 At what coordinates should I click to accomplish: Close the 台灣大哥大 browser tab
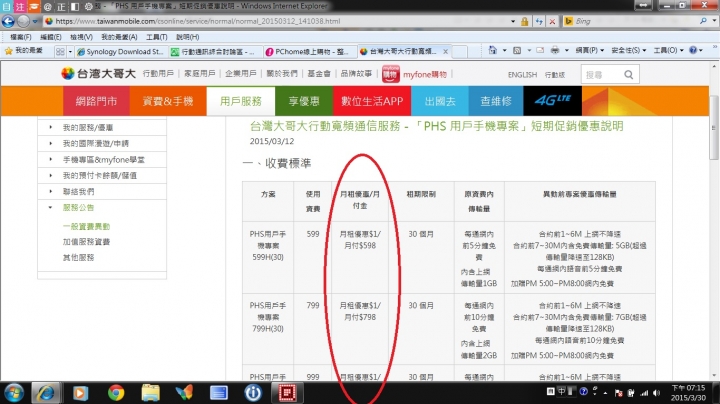[445, 51]
